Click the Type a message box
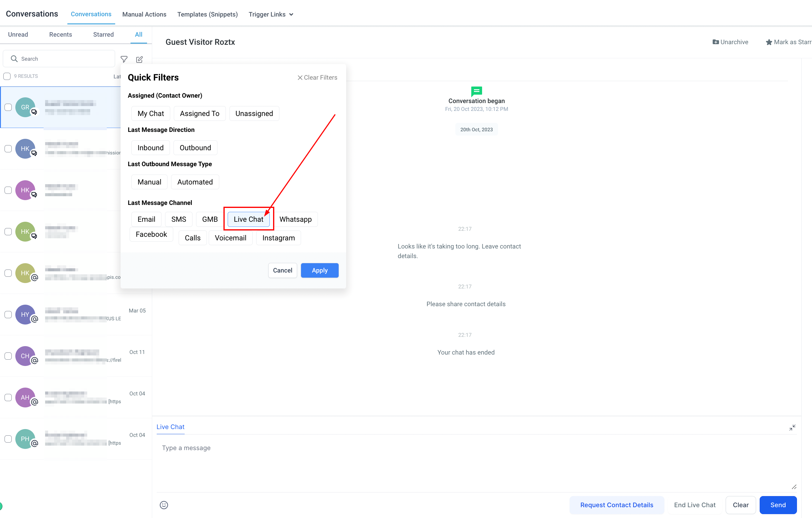This screenshot has height=518, width=812. point(476,462)
